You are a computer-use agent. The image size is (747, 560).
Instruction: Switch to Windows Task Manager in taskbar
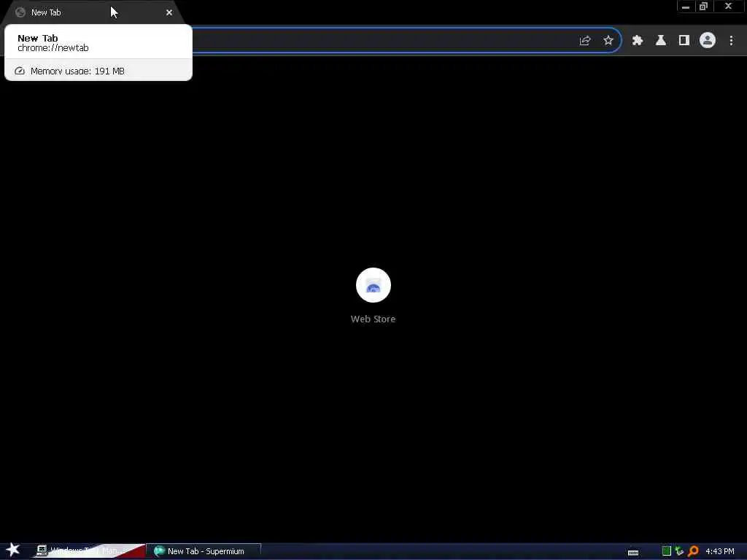[x=90, y=551]
